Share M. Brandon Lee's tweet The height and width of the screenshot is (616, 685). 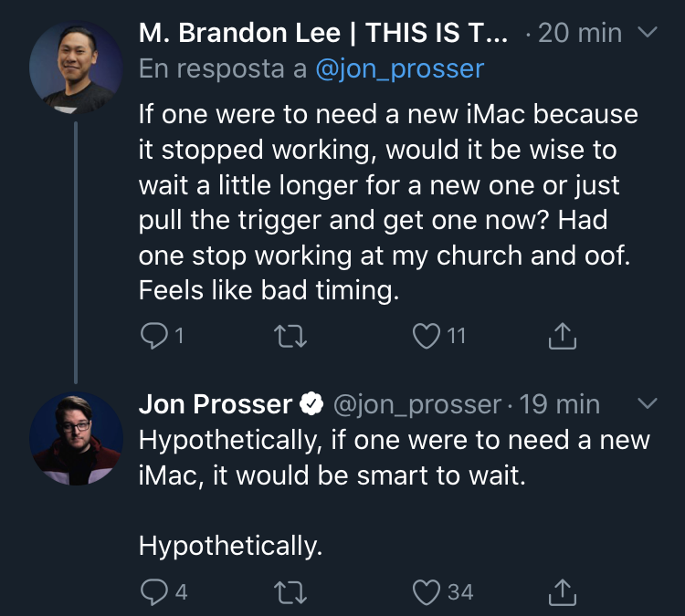tap(563, 337)
